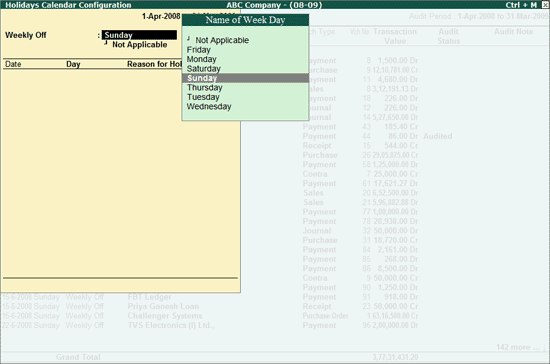Screen dimensions: 550x364
Task: Click the Ctrl + M indicator
Action: tap(521, 5)
